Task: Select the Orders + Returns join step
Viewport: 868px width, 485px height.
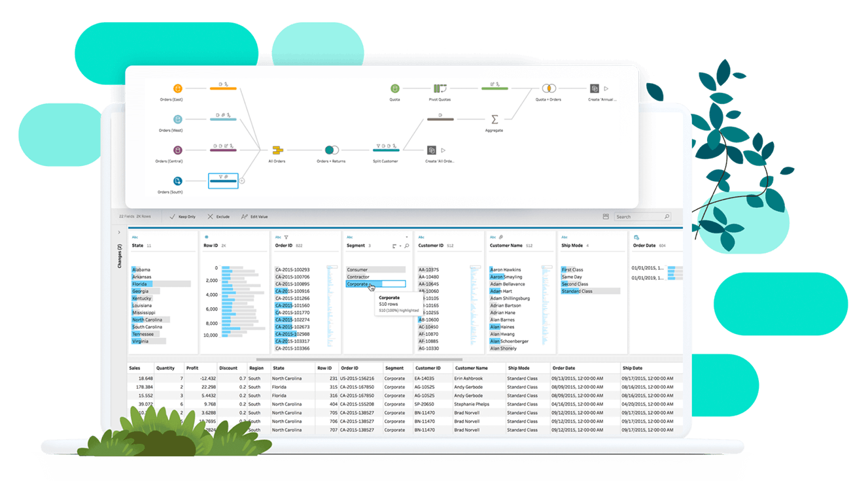Action: [332, 150]
